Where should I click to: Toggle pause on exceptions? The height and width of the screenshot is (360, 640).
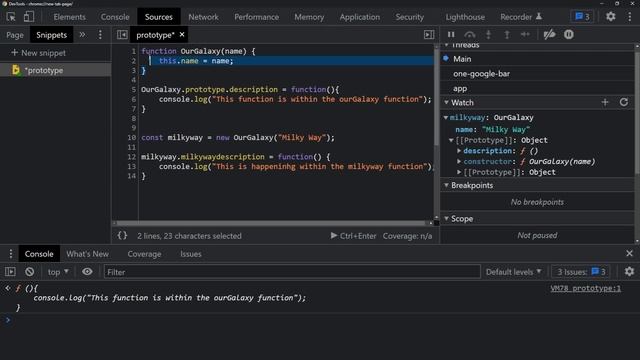pyautogui.click(x=569, y=35)
